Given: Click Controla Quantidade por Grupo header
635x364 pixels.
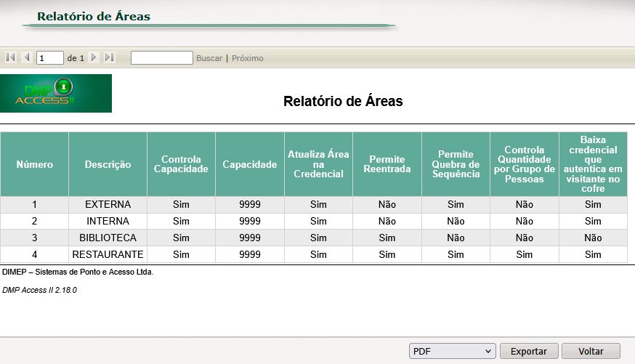Looking at the screenshot, I should point(525,164).
